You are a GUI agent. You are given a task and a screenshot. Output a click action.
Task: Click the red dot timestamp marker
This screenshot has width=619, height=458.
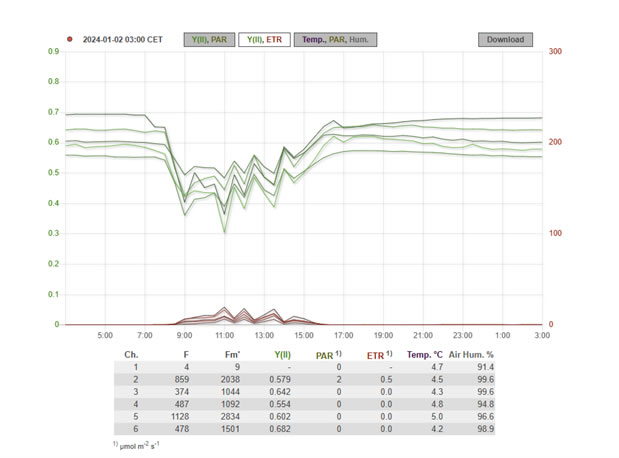(x=70, y=40)
